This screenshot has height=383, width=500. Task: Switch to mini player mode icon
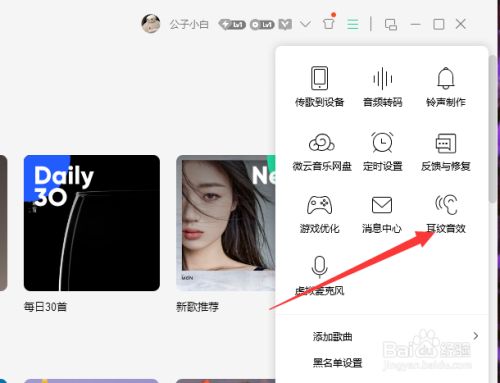click(391, 24)
